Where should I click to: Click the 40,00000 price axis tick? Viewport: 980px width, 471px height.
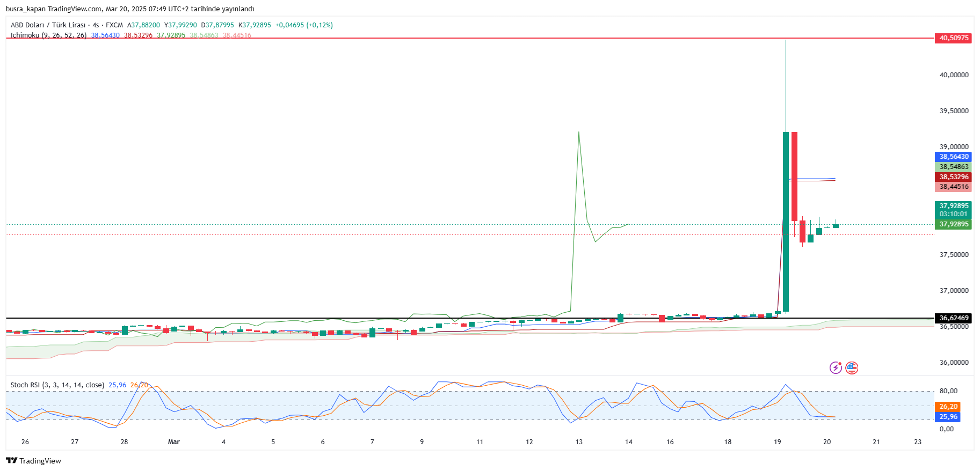[x=954, y=75]
